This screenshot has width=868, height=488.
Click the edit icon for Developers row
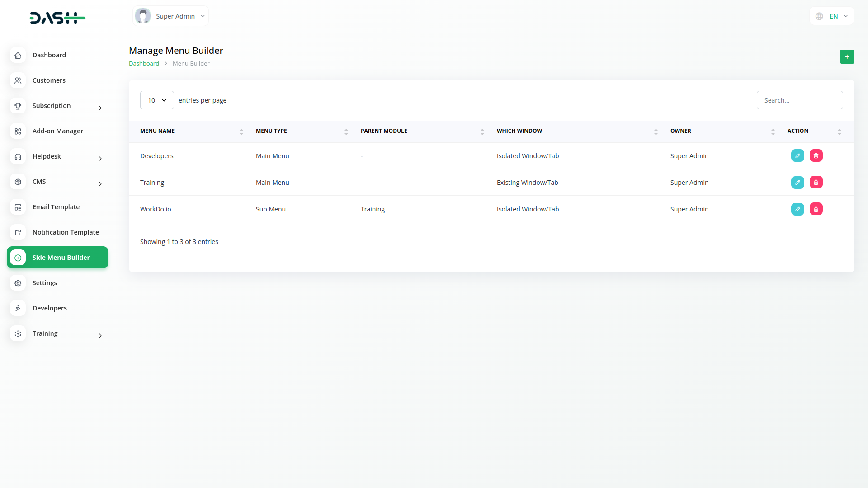click(x=797, y=155)
